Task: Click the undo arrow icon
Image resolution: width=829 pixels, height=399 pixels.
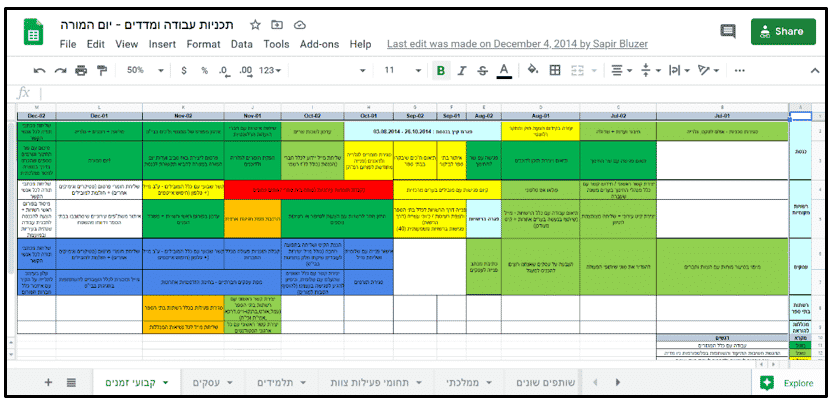Action: (x=39, y=70)
